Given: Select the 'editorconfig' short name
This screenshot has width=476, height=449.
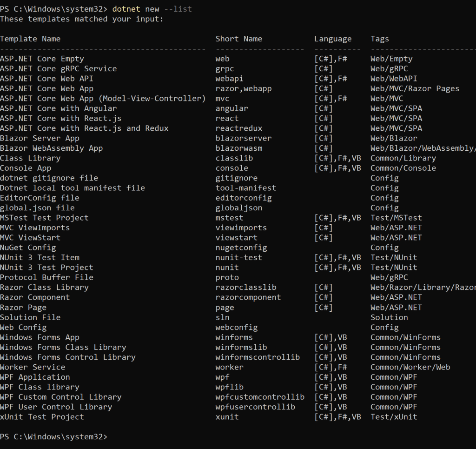Looking at the screenshot, I should 244,198.
